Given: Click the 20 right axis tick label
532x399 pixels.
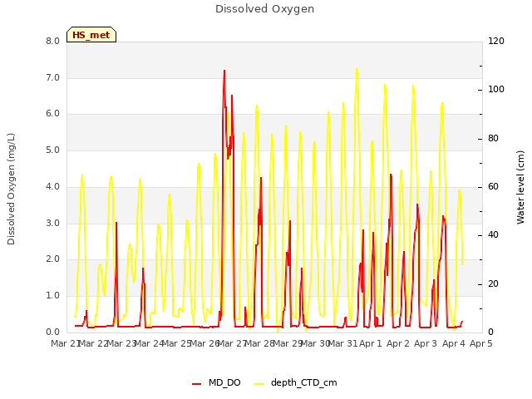Looking at the screenshot, I should 493,283.
